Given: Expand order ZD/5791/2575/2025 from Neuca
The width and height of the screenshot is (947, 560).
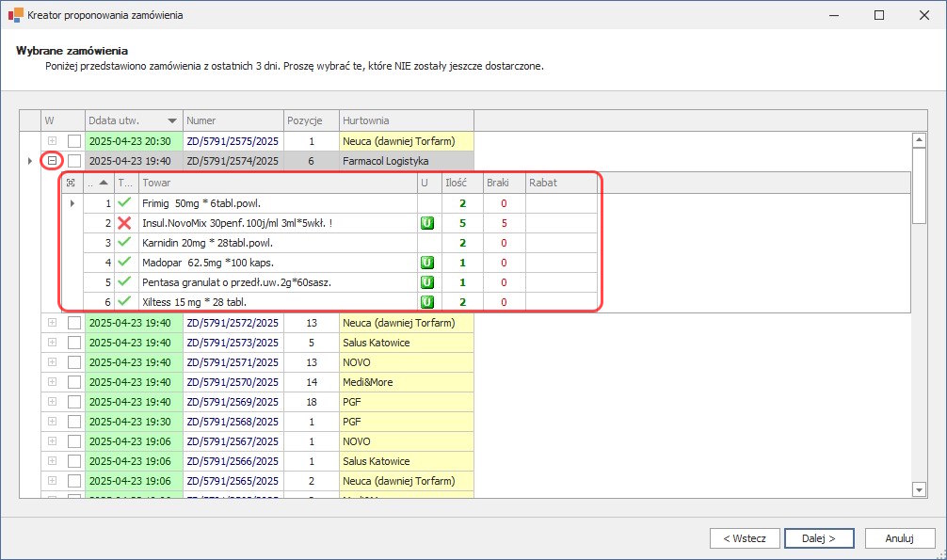Looking at the screenshot, I should click(x=52, y=141).
